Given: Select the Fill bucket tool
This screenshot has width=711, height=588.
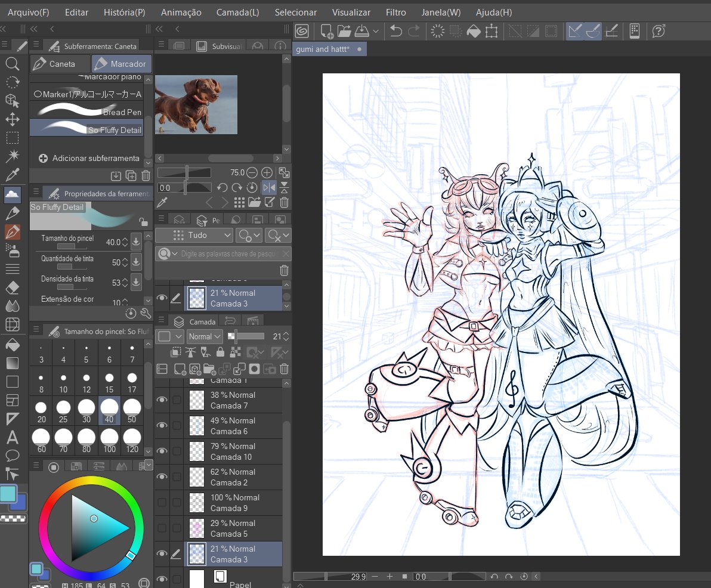Looking at the screenshot, I should tap(13, 345).
